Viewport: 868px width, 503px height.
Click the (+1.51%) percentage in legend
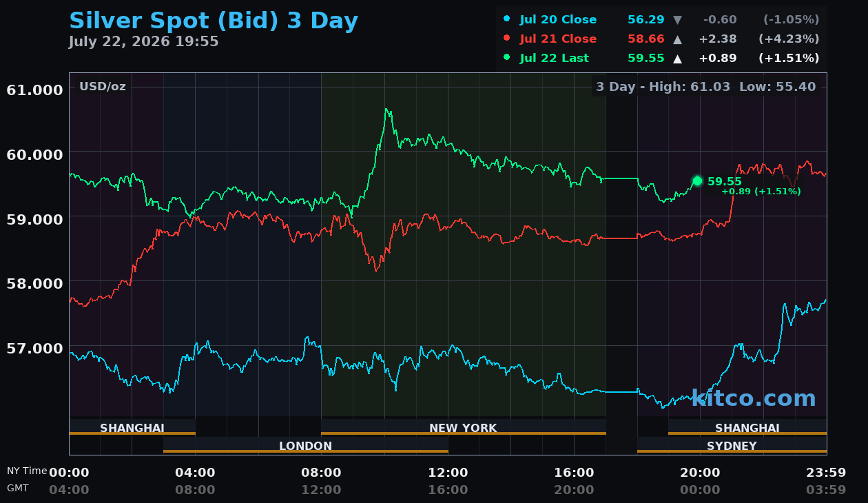(x=789, y=59)
